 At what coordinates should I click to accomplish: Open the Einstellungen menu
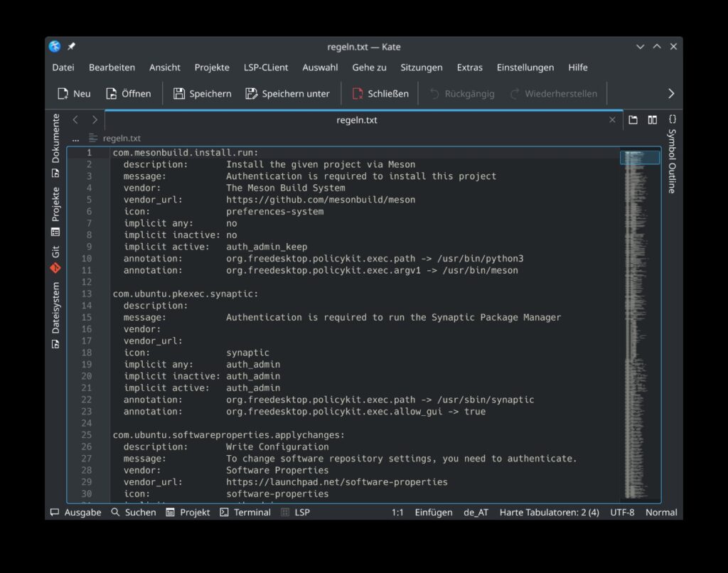click(525, 68)
